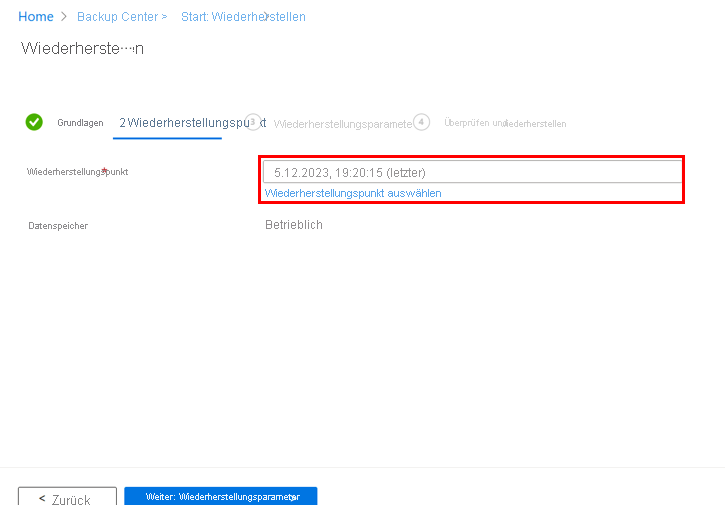Image resolution: width=725 pixels, height=505 pixels.
Task: Open the Home breadcrumb link
Action: point(36,17)
